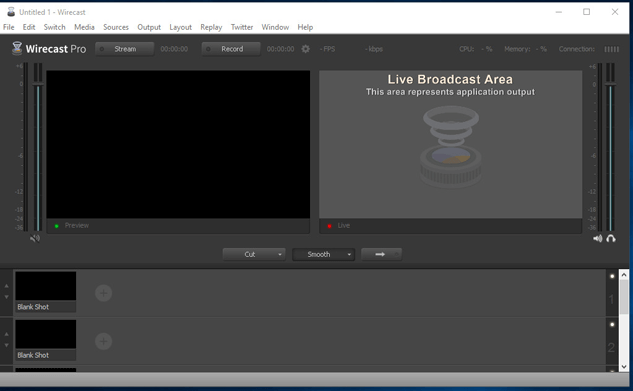Click the Preview window area
This screenshot has height=391, width=633.
pyautogui.click(x=178, y=144)
